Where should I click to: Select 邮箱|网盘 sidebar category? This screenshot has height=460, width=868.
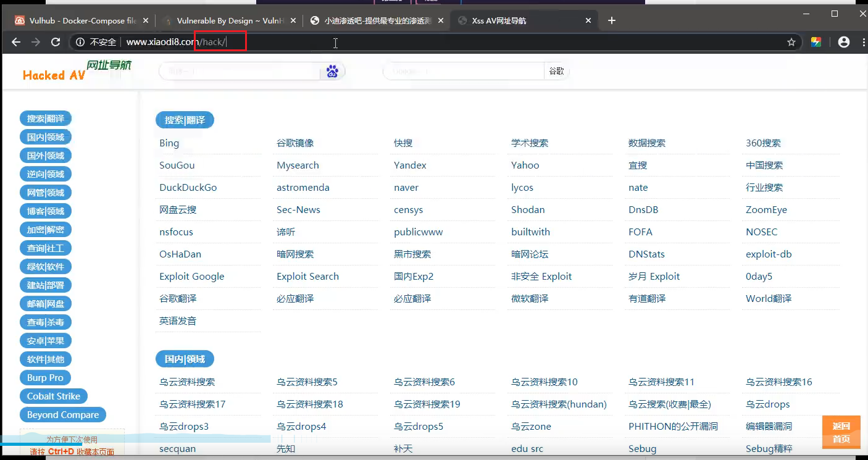point(46,304)
